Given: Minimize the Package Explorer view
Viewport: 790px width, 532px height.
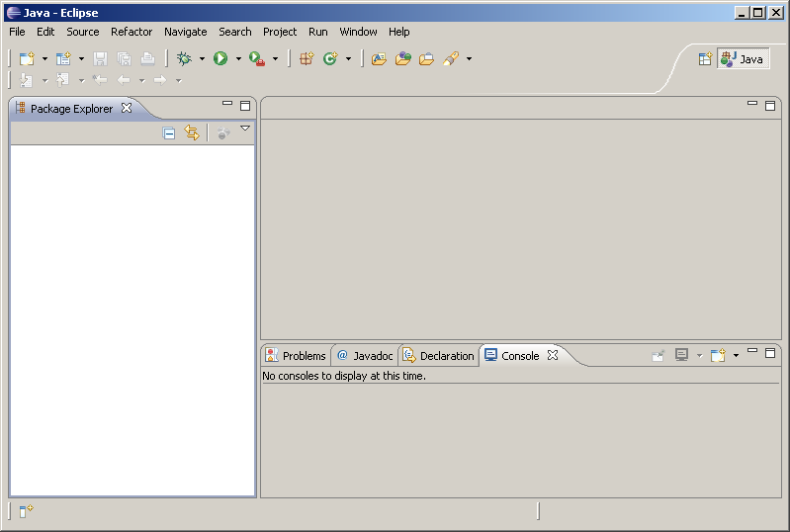Looking at the screenshot, I should click(227, 103).
